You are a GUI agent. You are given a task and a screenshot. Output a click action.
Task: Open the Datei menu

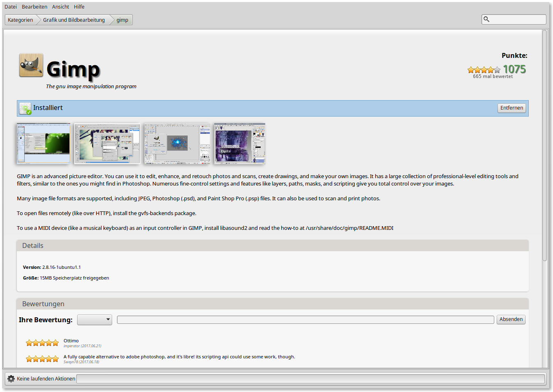[11, 7]
